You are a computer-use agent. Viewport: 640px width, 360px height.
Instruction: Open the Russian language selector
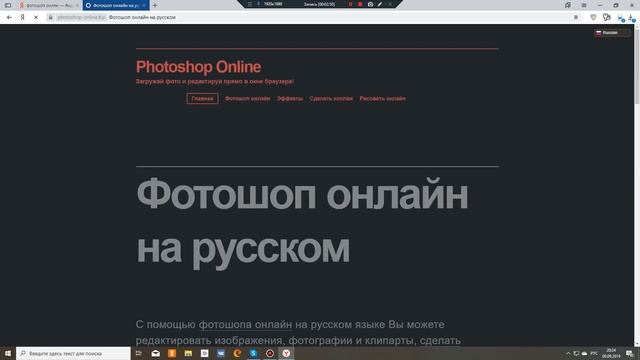point(612,33)
